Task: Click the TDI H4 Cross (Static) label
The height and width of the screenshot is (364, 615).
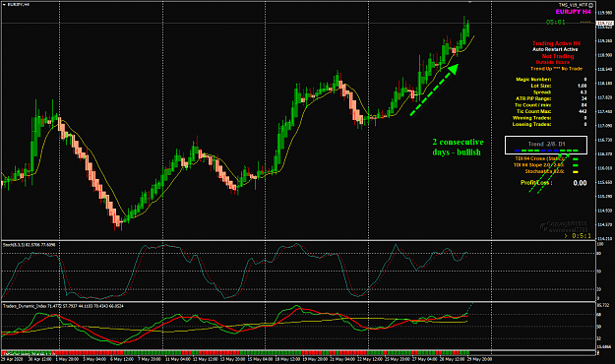Action: pos(539,158)
